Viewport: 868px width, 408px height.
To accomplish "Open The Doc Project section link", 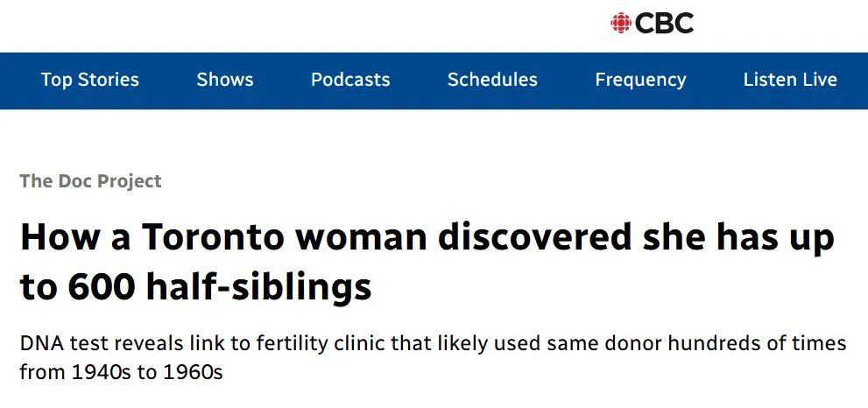I will tap(91, 181).
